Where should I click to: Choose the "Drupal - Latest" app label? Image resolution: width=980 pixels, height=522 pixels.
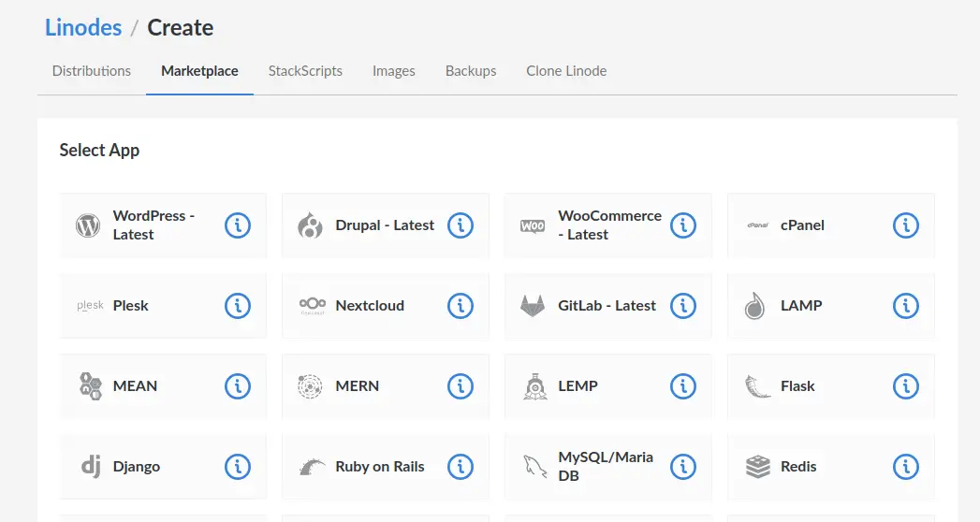tap(385, 225)
